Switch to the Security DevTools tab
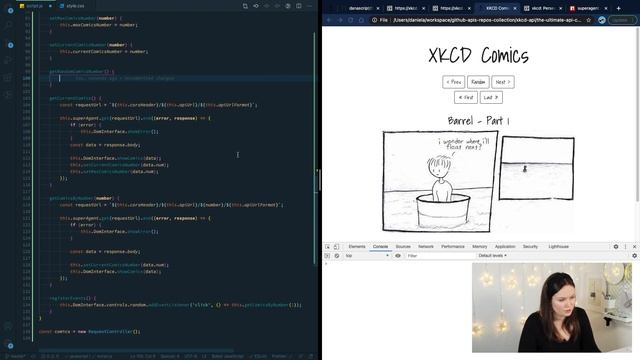Image resolution: width=640 pixels, height=360 pixels. coord(530,247)
